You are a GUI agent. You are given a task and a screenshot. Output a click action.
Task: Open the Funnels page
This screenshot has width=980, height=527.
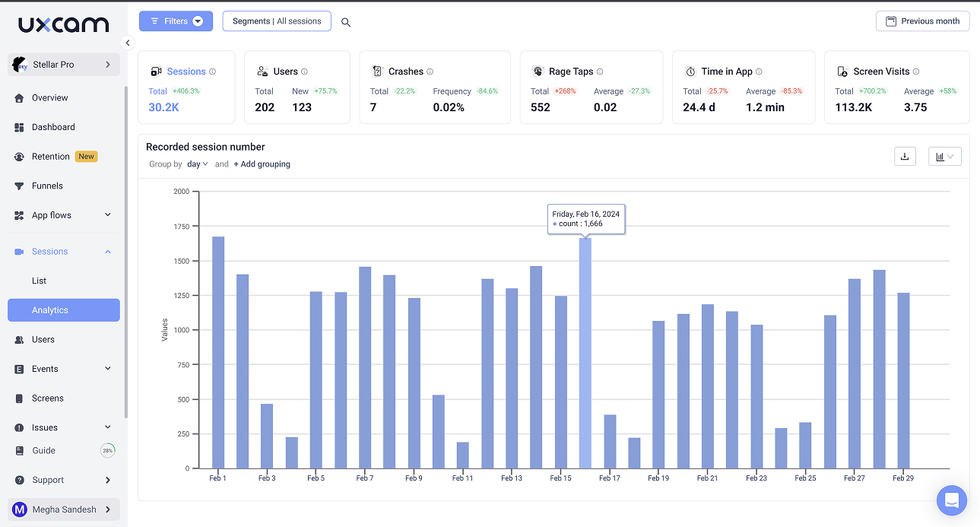47,186
